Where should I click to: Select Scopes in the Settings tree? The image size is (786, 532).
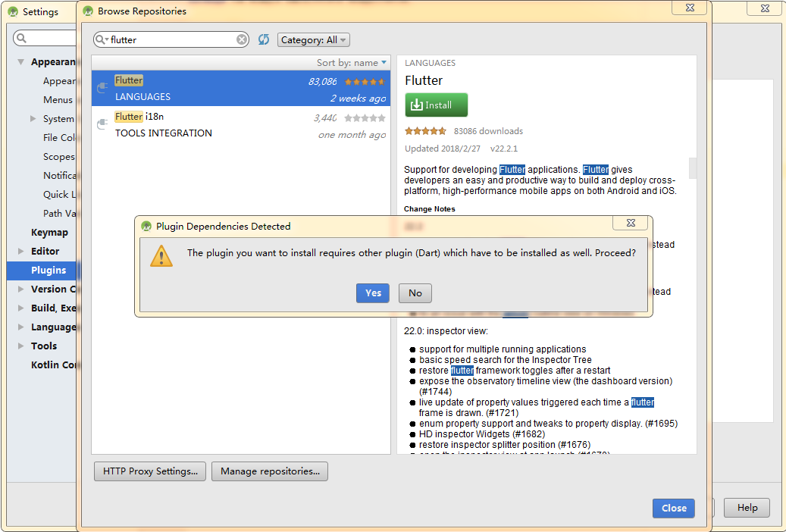pos(58,156)
